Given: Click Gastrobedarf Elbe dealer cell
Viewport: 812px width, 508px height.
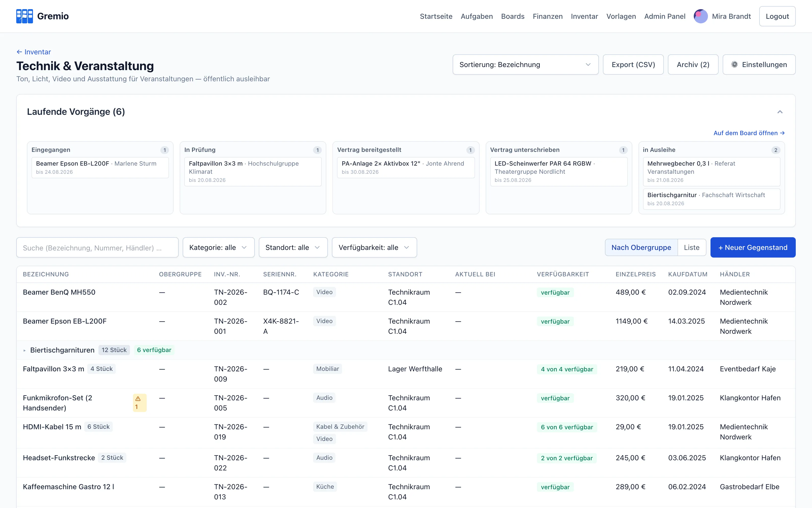Looking at the screenshot, I should click(749, 486).
